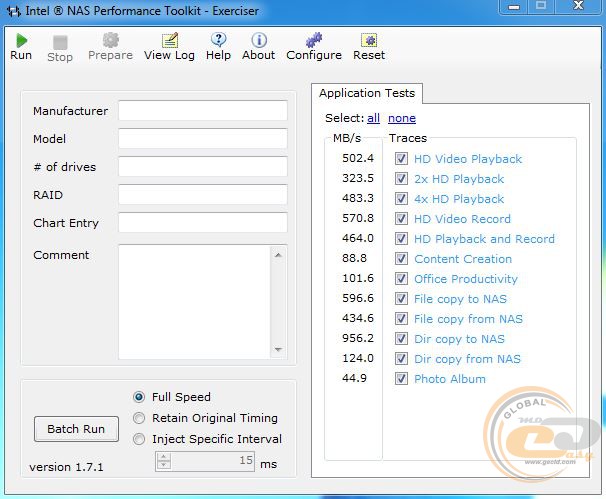
Task: Click the 956.2 MB/s value
Action: 358,339
